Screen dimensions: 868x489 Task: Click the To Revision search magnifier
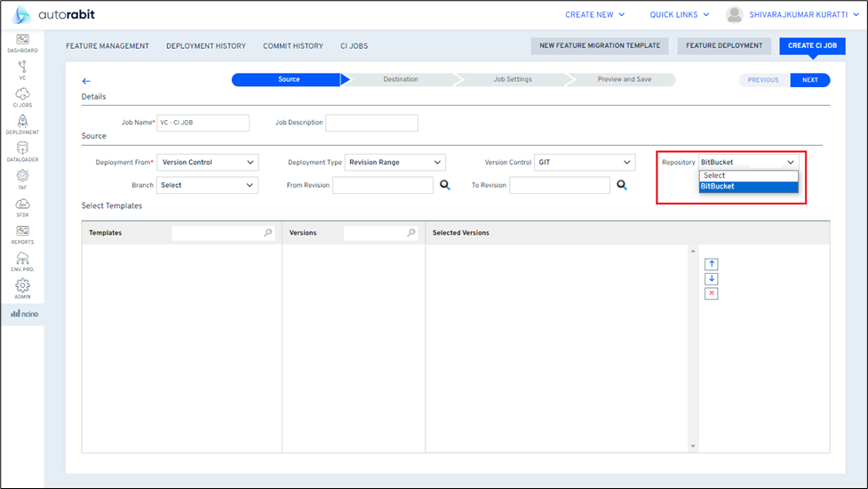[622, 185]
